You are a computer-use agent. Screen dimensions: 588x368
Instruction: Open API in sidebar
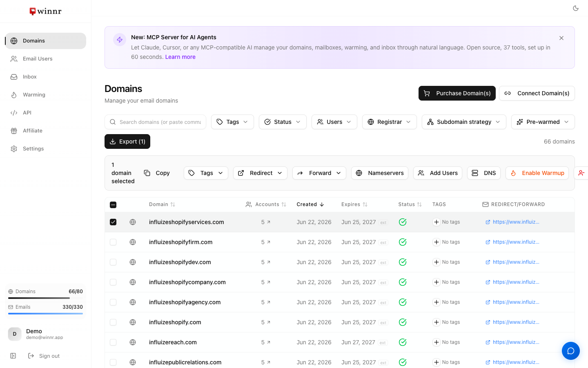(x=45, y=113)
